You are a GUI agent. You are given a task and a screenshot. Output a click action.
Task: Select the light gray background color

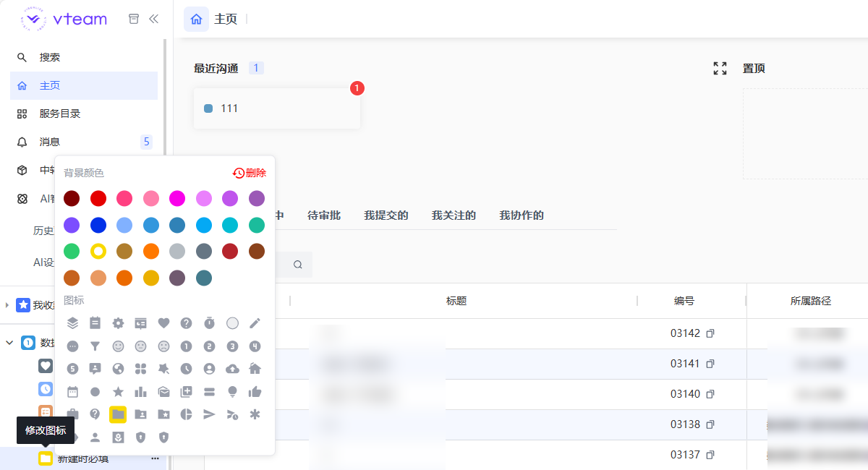pyautogui.click(x=177, y=252)
